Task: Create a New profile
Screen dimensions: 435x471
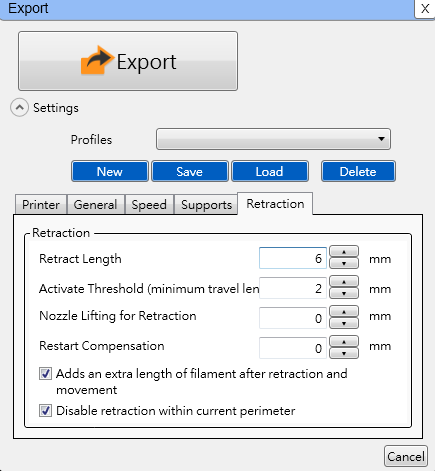Action: pos(110,171)
